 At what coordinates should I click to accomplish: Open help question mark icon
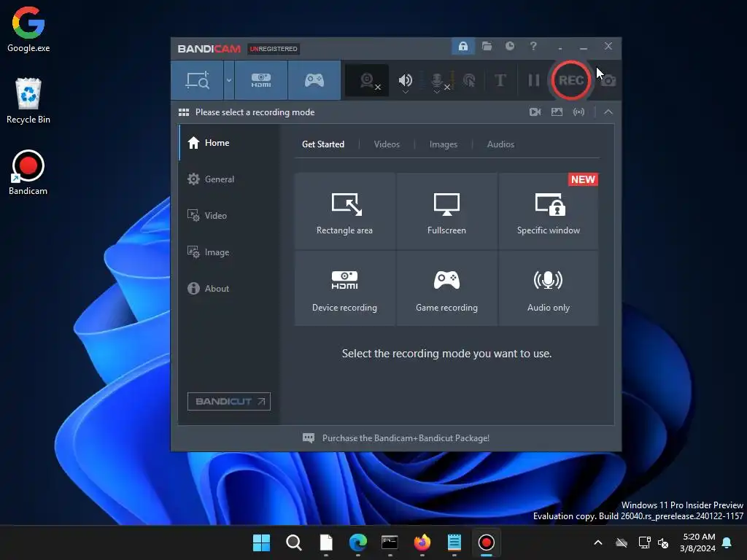533,46
